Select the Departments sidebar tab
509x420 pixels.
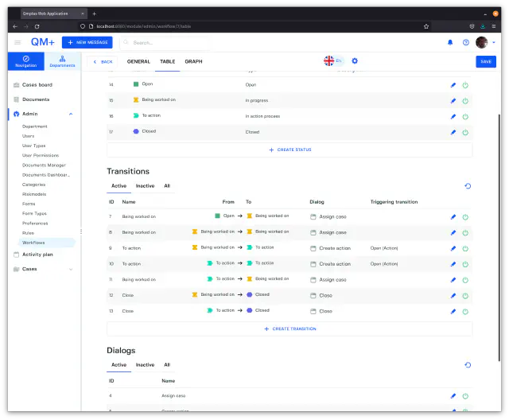point(62,61)
